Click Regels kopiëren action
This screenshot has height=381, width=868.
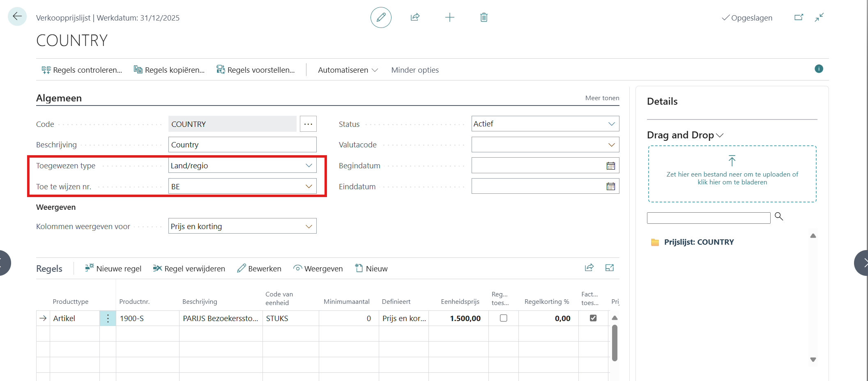pos(169,70)
